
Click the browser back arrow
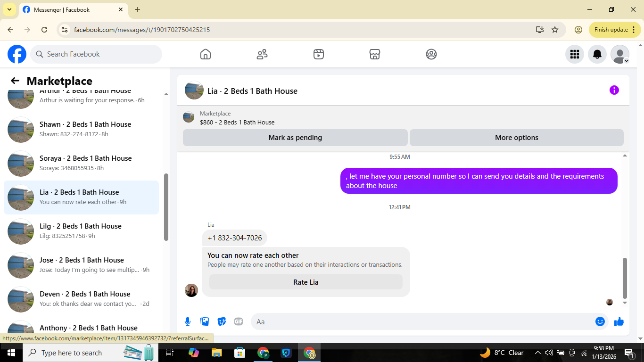pyautogui.click(x=10, y=30)
